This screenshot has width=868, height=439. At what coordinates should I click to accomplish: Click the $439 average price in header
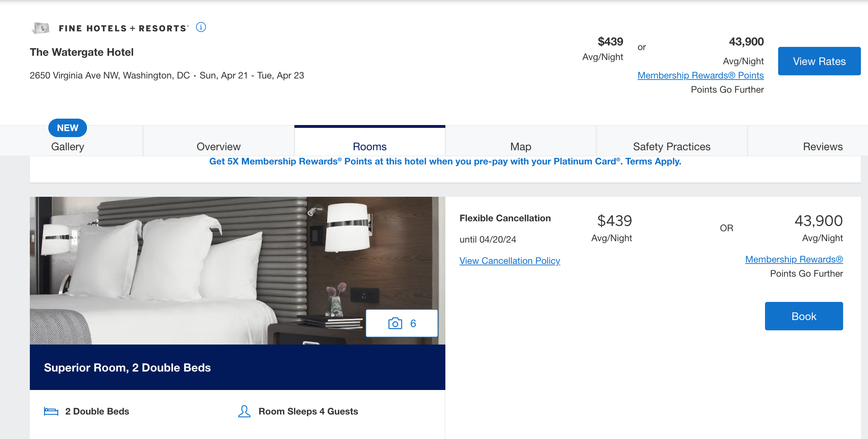point(610,42)
